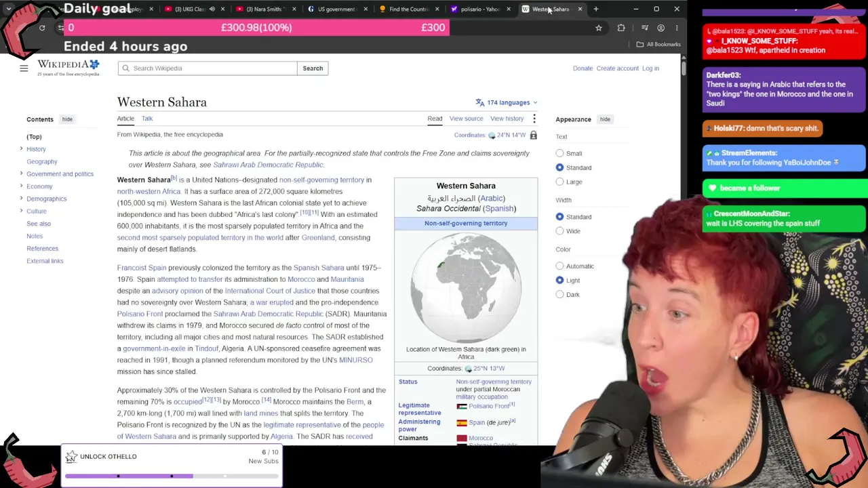Select Automatic color radio
Image resolution: width=868 pixels, height=488 pixels.
(x=560, y=266)
